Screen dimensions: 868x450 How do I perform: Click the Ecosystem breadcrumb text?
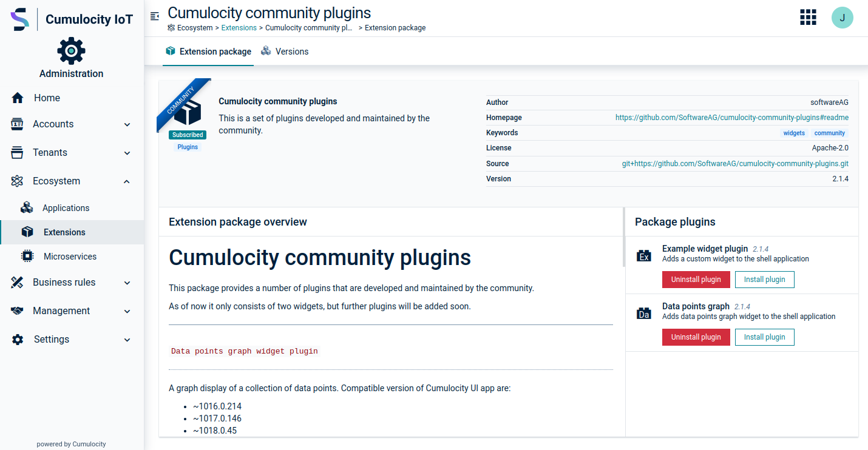click(x=195, y=28)
